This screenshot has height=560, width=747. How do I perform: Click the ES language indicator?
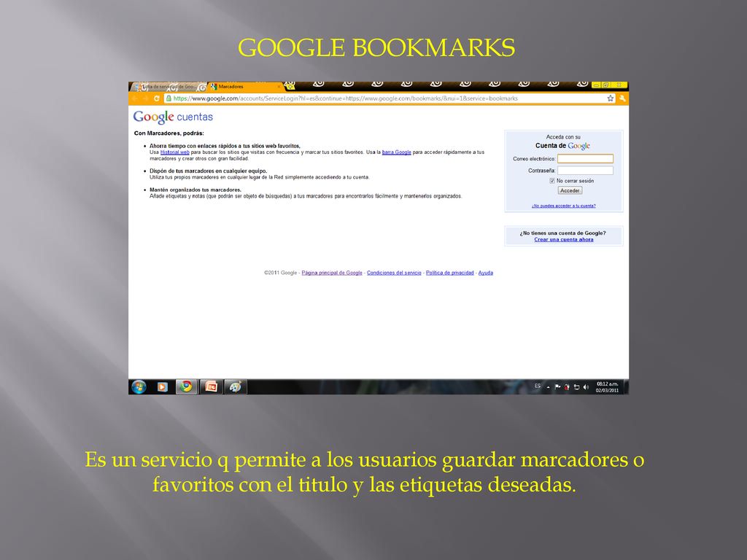[538, 386]
